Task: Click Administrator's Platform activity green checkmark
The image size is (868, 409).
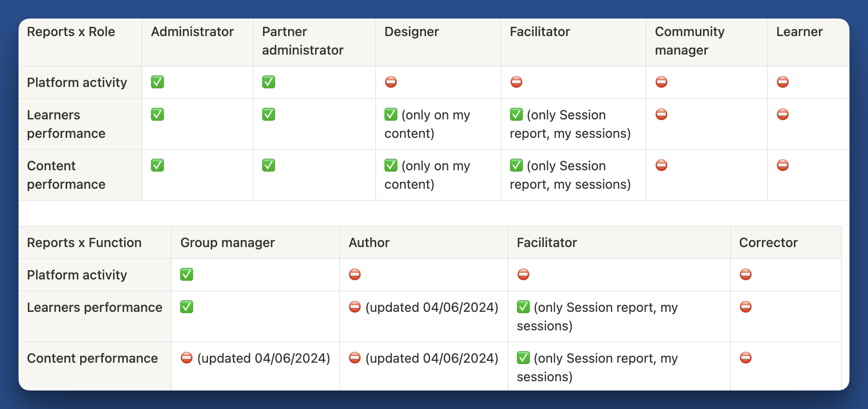Action: point(157,82)
